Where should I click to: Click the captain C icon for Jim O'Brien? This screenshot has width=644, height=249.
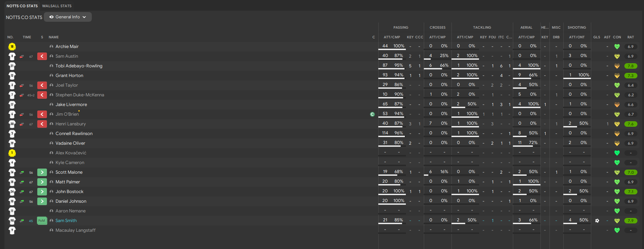coord(372,114)
